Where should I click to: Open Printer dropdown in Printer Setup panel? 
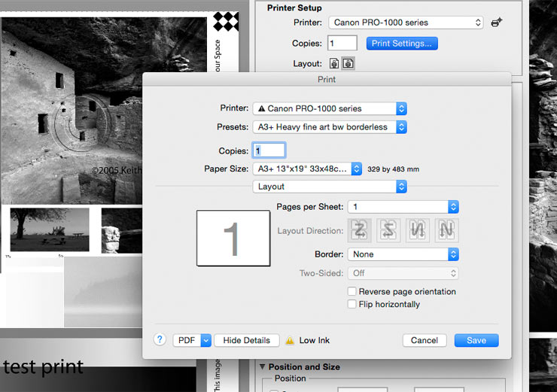(x=406, y=23)
